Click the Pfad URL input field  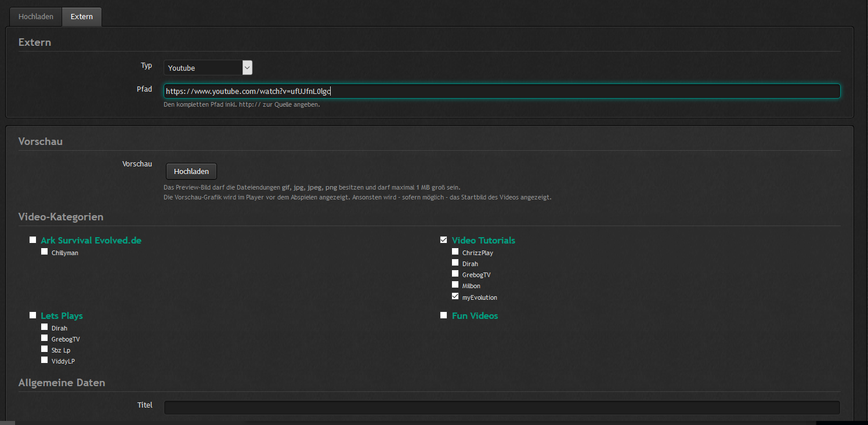[501, 91]
